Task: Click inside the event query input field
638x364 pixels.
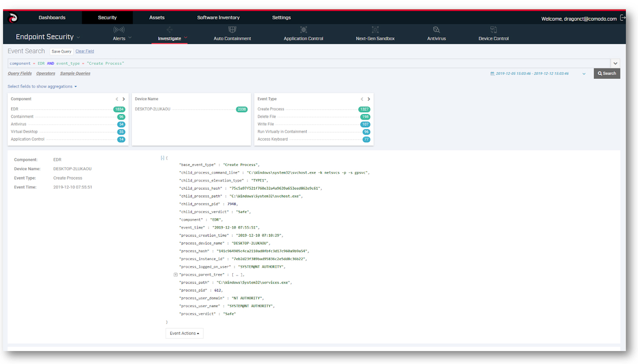Action: click(x=309, y=63)
